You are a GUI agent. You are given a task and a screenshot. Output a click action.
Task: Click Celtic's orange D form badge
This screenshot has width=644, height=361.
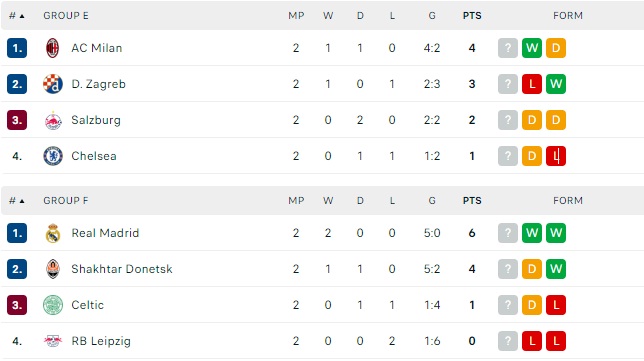[532, 305]
